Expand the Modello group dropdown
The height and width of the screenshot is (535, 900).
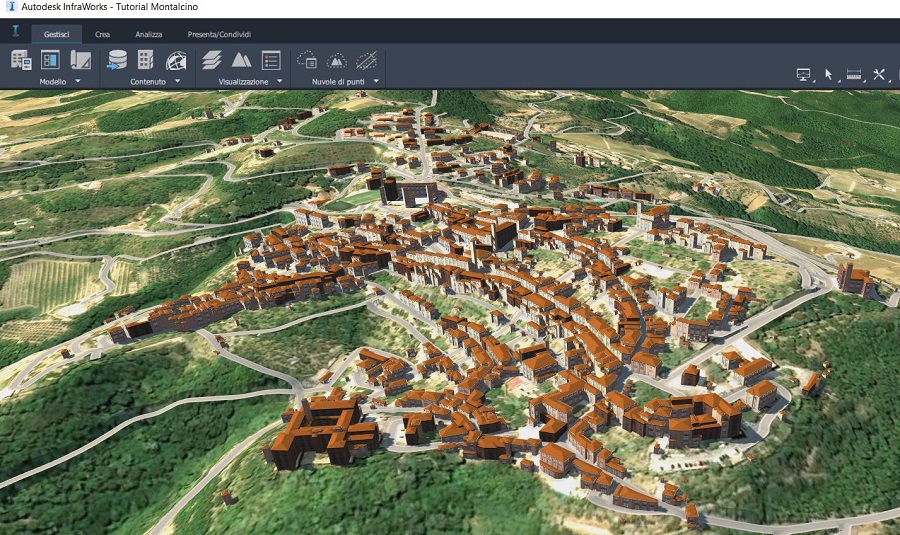(x=77, y=82)
